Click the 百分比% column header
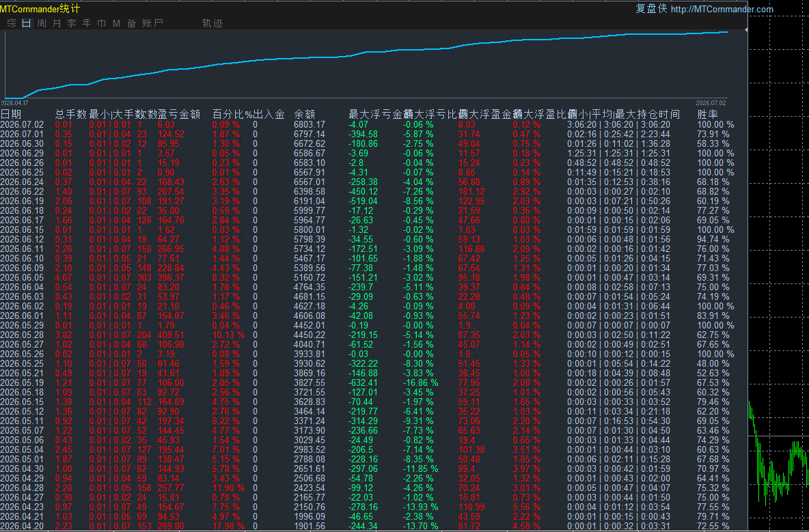The image size is (809, 532). (x=233, y=115)
